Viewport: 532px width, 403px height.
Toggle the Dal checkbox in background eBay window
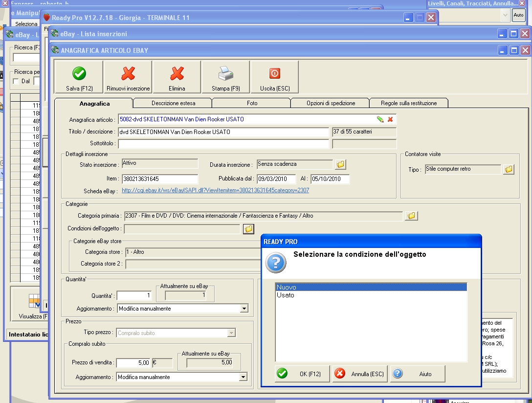point(16,81)
